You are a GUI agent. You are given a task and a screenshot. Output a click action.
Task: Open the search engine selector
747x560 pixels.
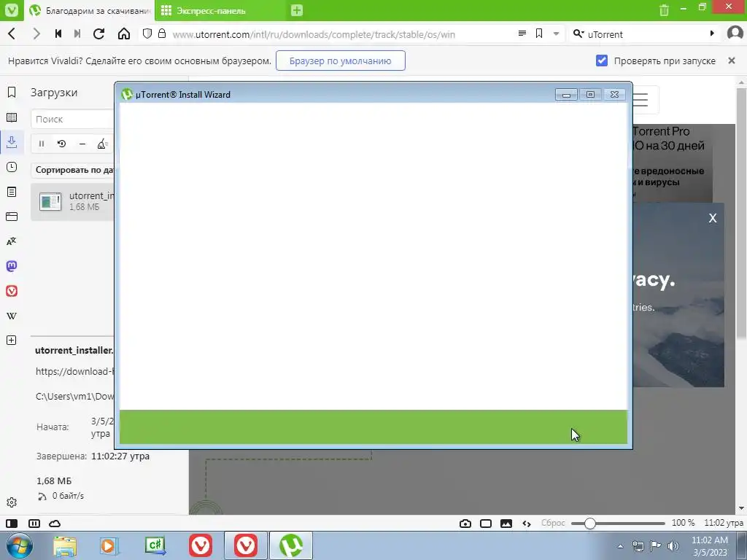coord(578,34)
